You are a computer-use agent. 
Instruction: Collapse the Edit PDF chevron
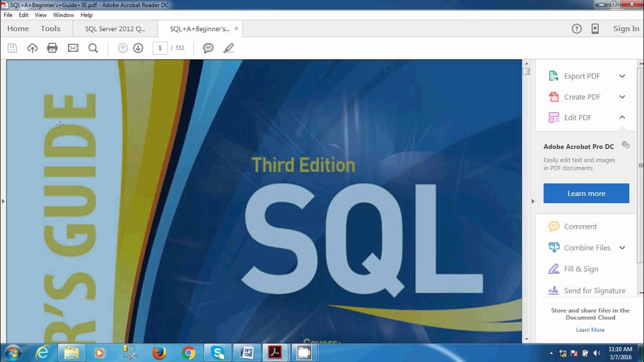pos(622,117)
